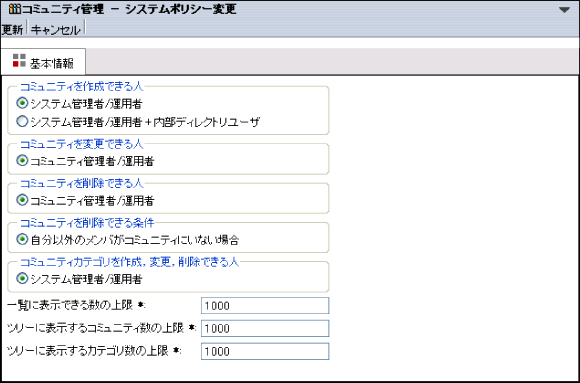Click the ツリーに表示するカテゴリ数の上限 field
Screen dimensions: 580x383
[x=265, y=351]
